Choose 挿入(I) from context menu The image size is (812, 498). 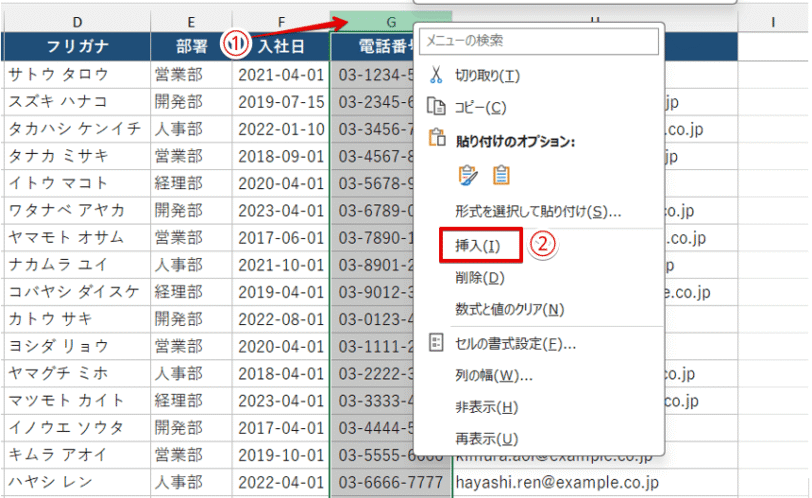pos(477,245)
